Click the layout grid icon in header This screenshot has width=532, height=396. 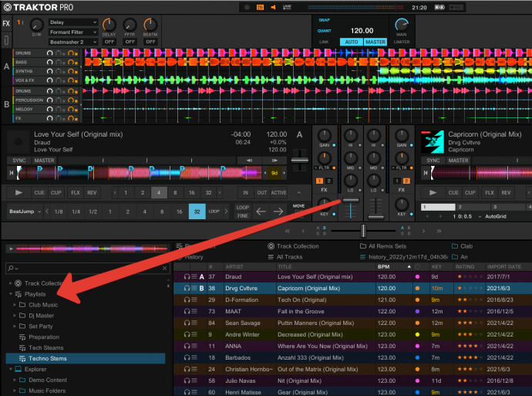pyautogui.click(x=261, y=7)
